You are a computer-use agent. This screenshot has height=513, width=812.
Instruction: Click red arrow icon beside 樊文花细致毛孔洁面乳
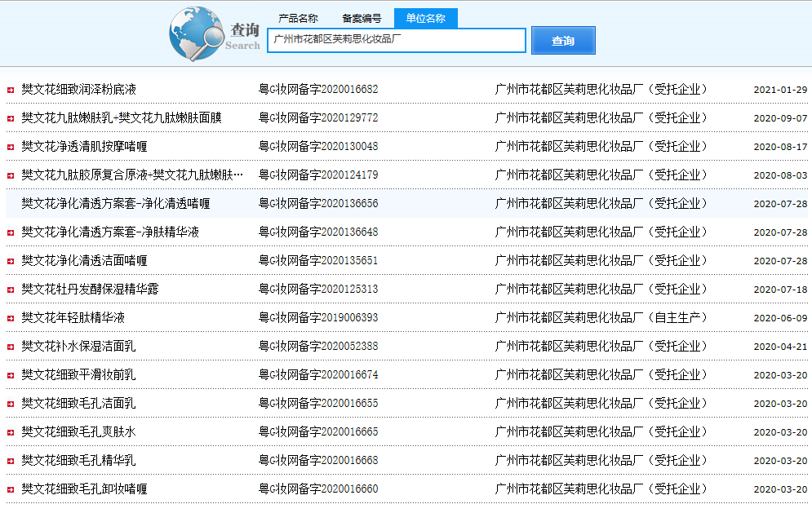click(11, 404)
